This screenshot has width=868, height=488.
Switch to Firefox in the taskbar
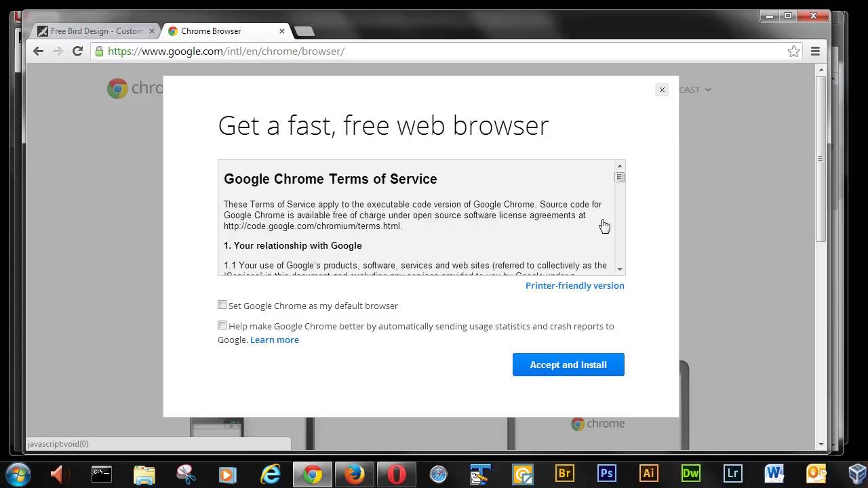pyautogui.click(x=354, y=474)
